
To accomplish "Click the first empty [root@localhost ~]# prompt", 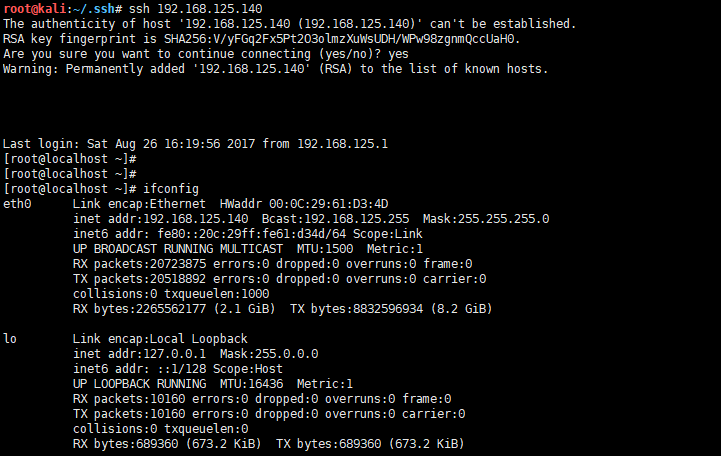I will click(x=69, y=159).
